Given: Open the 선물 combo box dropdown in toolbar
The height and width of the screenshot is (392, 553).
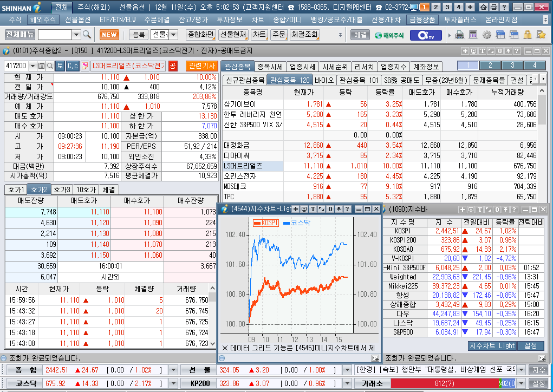Looking at the screenshot, I should 173,35.
